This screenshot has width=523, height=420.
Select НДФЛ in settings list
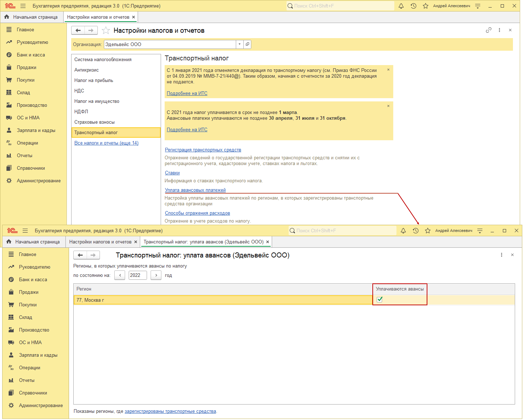(116, 112)
